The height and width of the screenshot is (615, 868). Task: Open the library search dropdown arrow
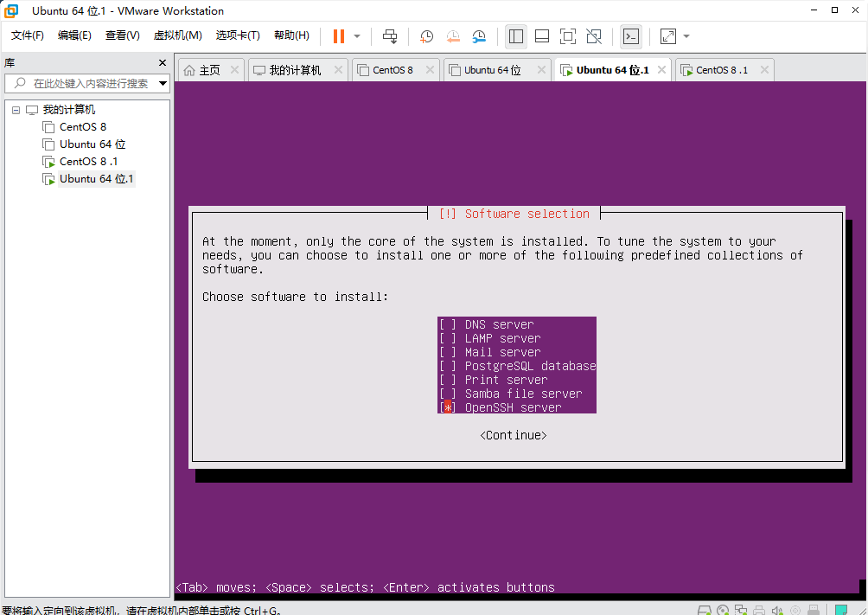click(163, 84)
